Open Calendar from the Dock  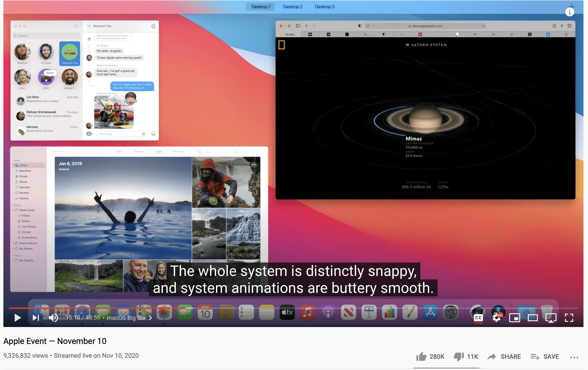pyautogui.click(x=205, y=312)
